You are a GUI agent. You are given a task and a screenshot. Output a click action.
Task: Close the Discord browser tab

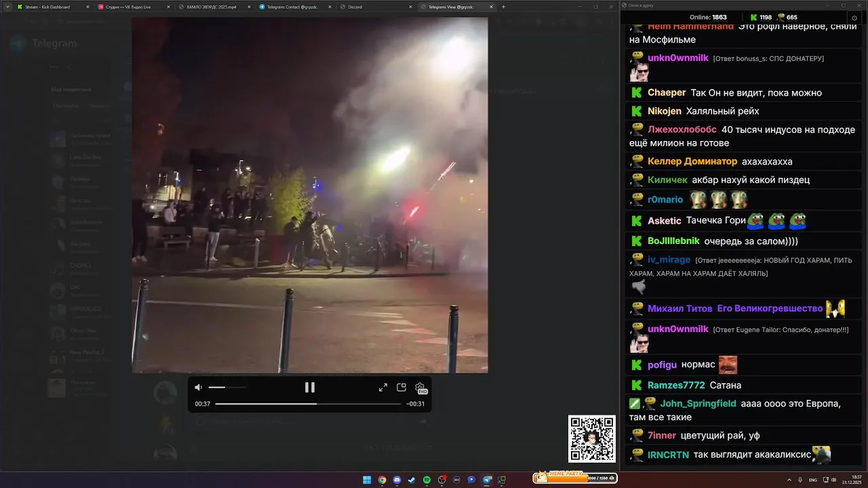pyautogui.click(x=410, y=7)
